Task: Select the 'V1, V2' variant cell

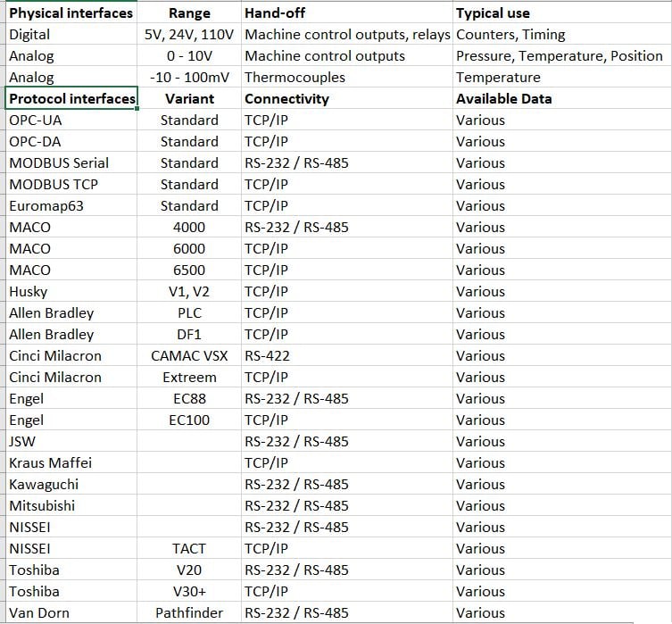Action: point(189,291)
